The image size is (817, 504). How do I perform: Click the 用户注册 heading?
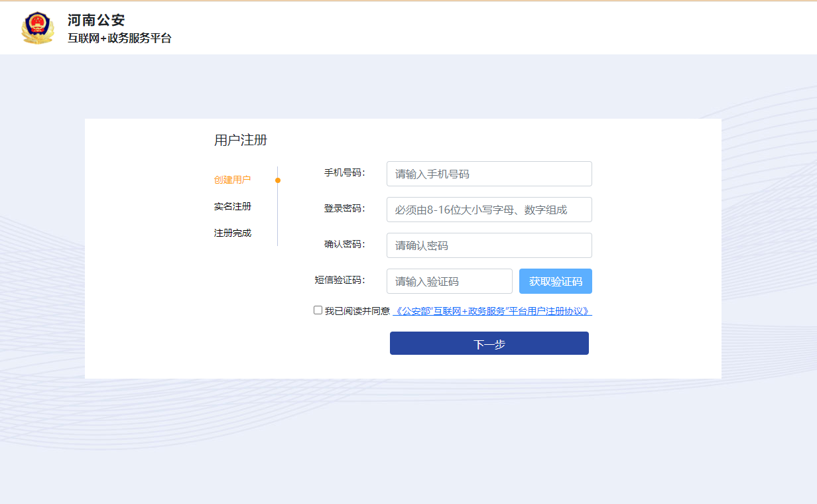(x=241, y=141)
